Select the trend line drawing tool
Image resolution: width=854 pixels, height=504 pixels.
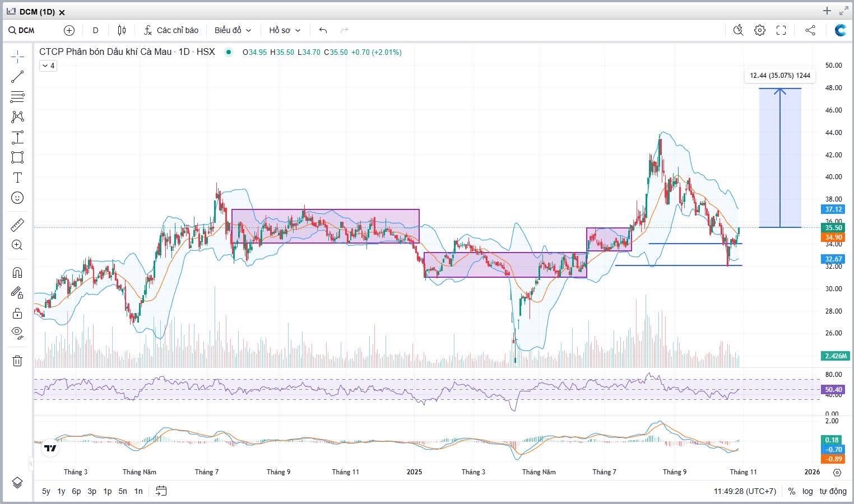coord(17,77)
